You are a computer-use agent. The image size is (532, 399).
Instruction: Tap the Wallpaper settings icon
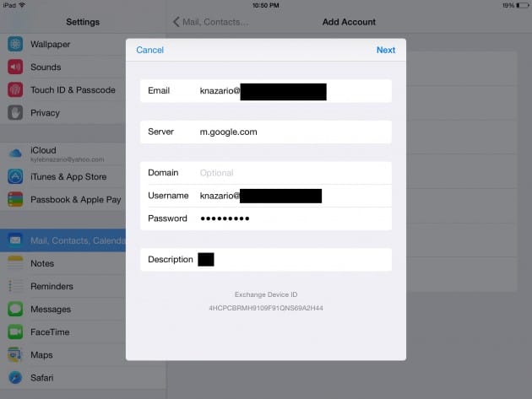tap(15, 44)
